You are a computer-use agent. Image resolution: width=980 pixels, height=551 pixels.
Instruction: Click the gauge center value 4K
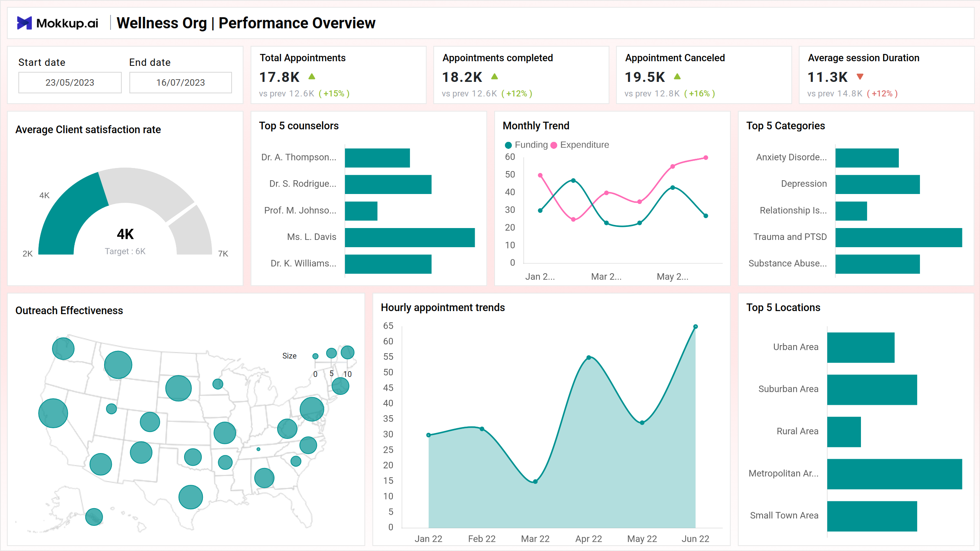click(125, 234)
